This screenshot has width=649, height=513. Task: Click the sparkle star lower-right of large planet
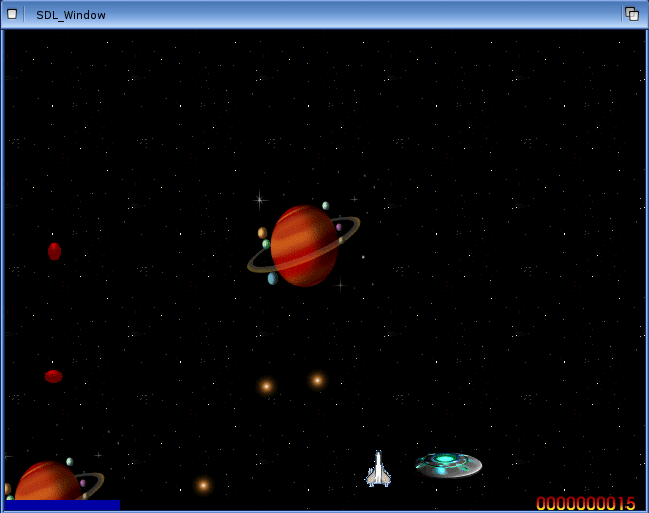(340, 285)
